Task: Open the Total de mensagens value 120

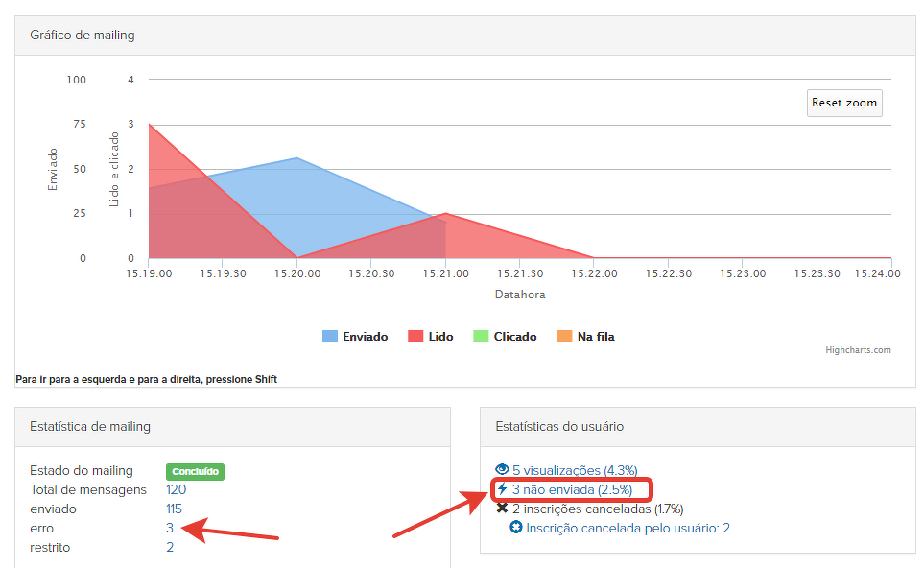Action: point(176,489)
